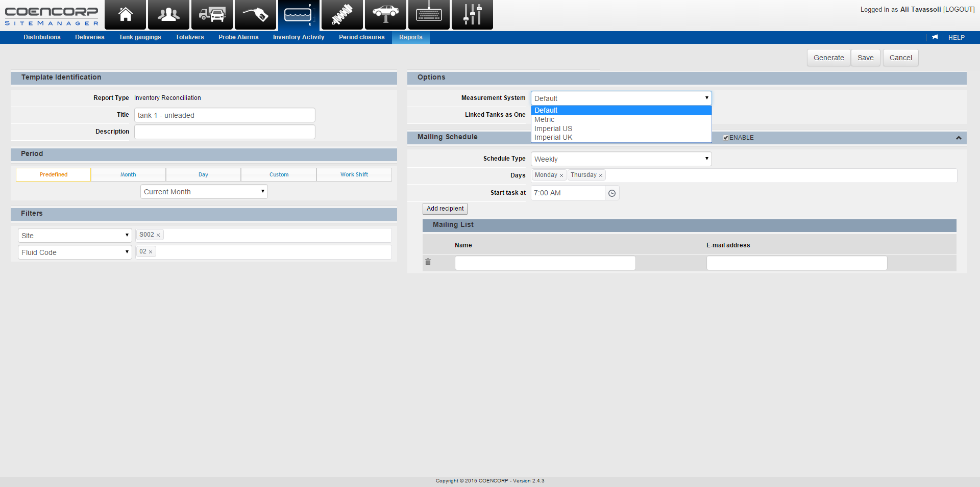Select the fuel dispensing nozzle icon
The image size is (980, 487).
click(255, 15)
